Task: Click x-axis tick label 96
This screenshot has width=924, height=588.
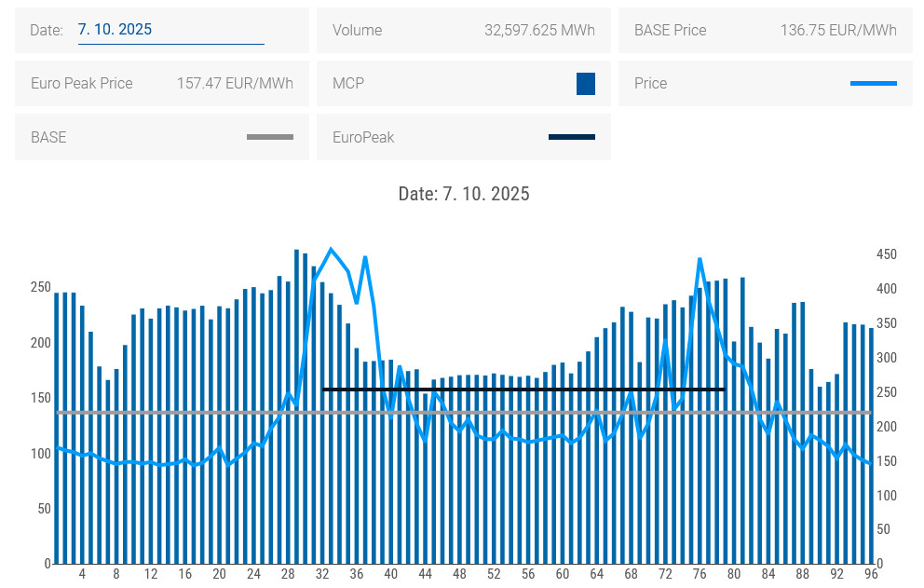Action: (x=871, y=574)
